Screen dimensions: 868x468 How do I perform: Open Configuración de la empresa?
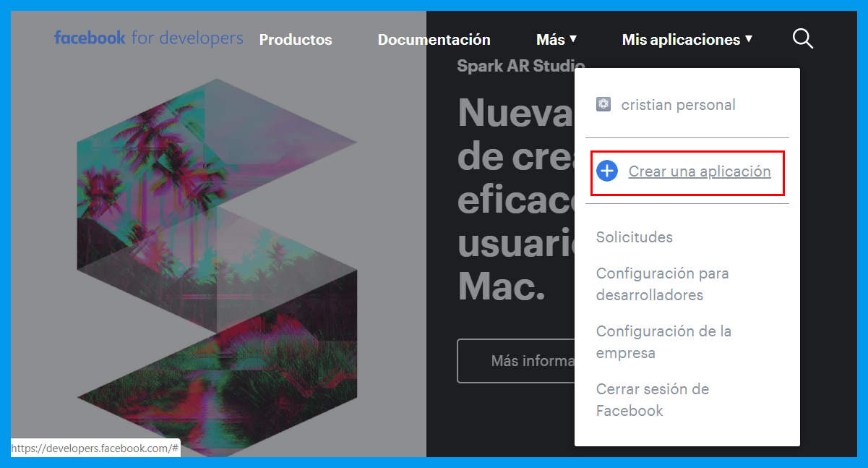tap(664, 342)
